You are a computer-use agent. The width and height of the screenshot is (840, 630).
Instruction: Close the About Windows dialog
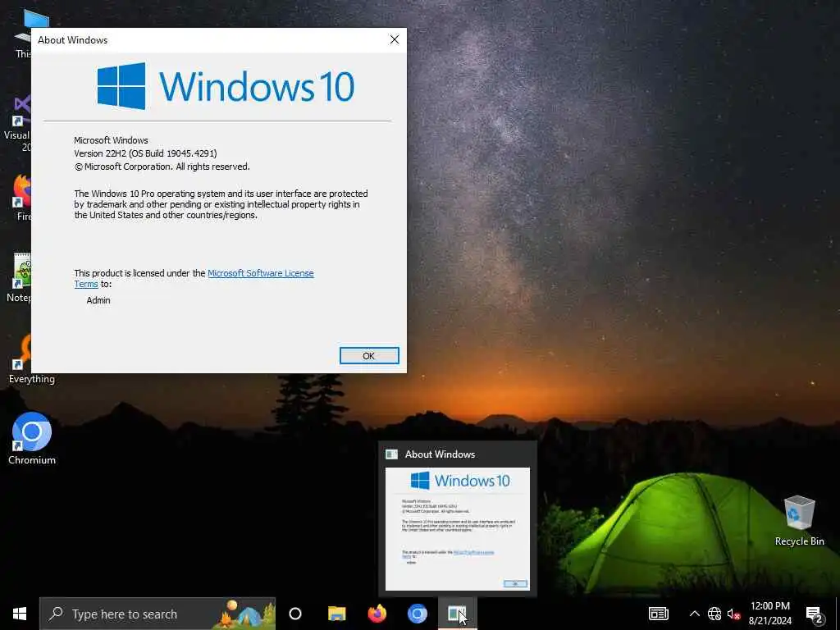pos(395,39)
